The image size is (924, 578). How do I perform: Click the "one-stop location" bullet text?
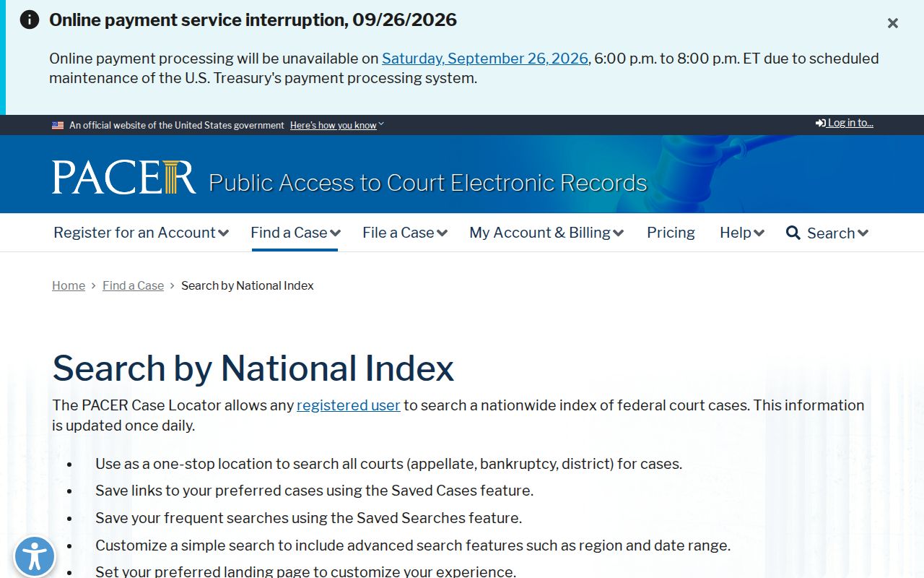(388, 464)
